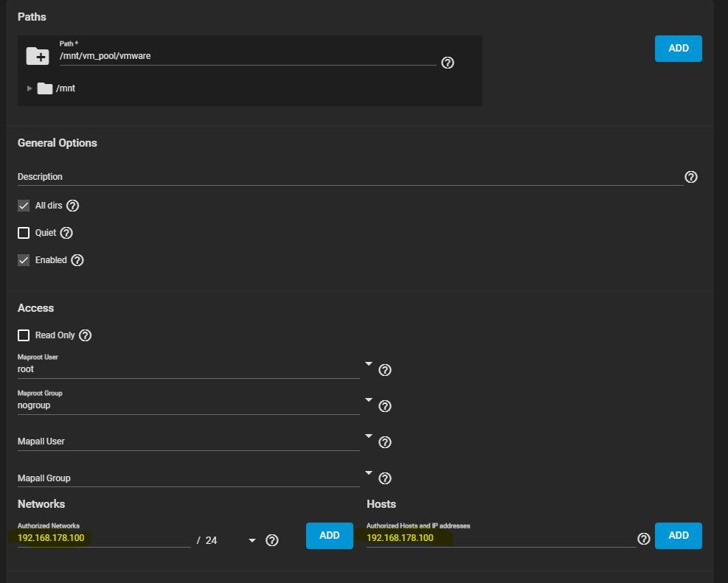
Task: Click ADD button for Paths
Action: [678, 49]
